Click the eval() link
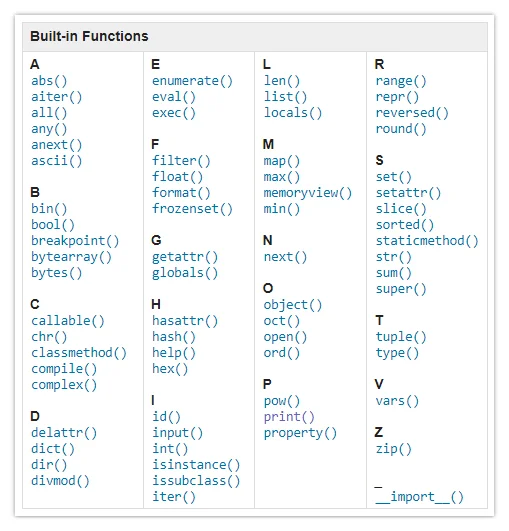Image resolution: width=509 pixels, height=531 pixels. point(174,97)
